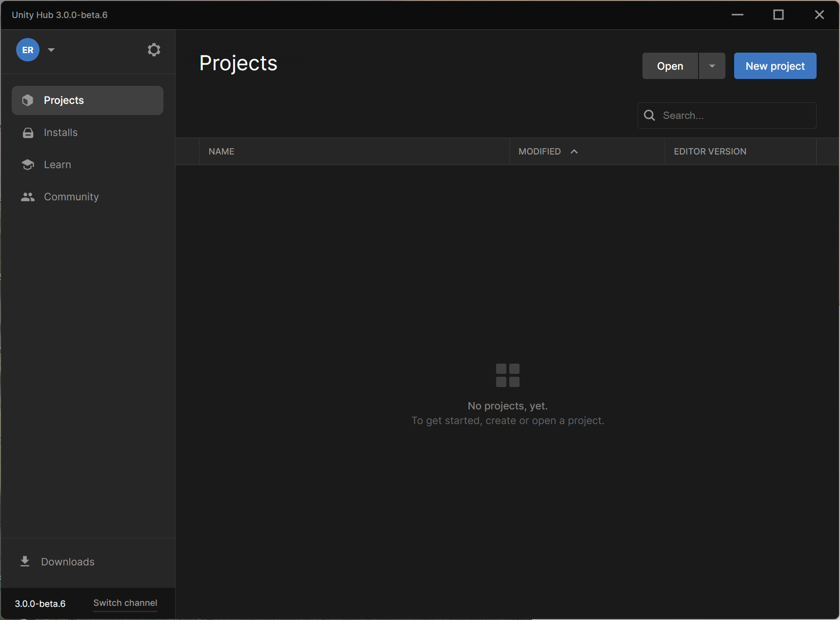This screenshot has height=620, width=840.
Task: Switch to the Installs section
Action: [60, 132]
